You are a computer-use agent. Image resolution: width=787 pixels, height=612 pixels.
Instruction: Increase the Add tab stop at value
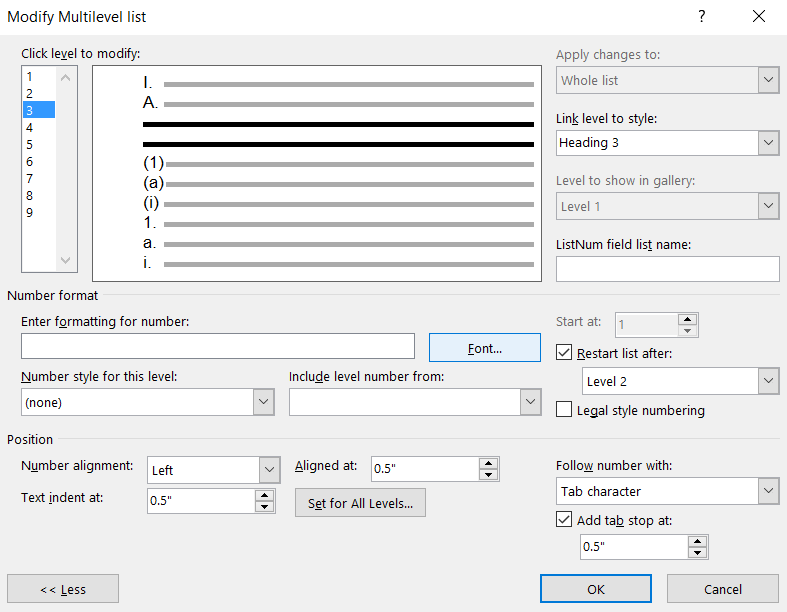697,541
